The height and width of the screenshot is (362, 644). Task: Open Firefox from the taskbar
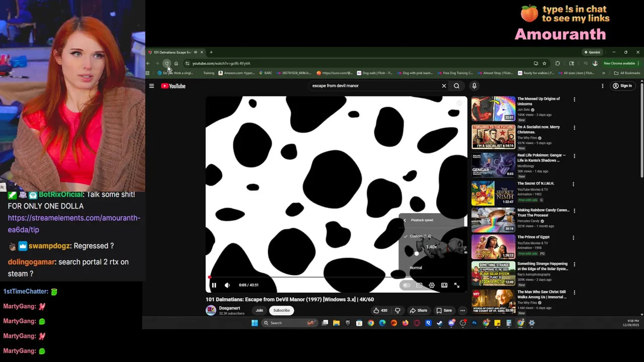pos(405,323)
